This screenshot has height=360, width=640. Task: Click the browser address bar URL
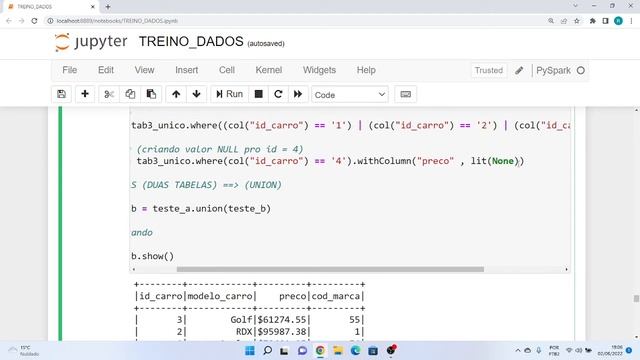117,21
